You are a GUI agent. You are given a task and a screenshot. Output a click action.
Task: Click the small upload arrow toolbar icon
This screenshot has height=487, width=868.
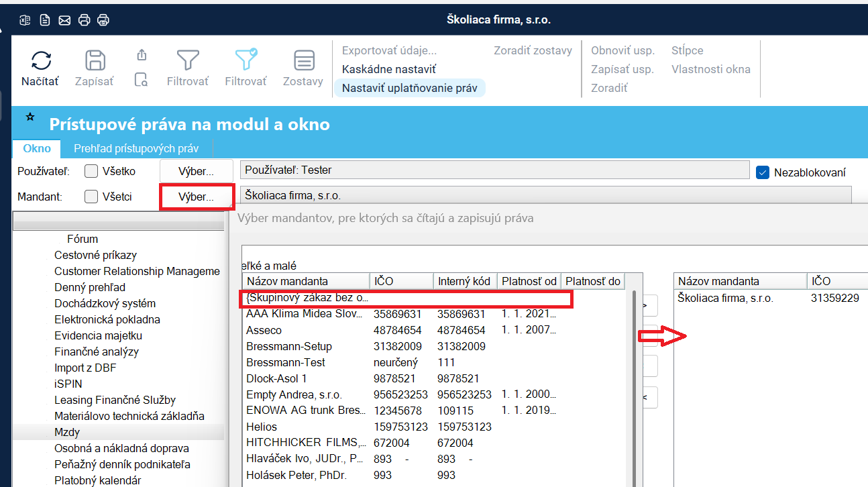142,55
